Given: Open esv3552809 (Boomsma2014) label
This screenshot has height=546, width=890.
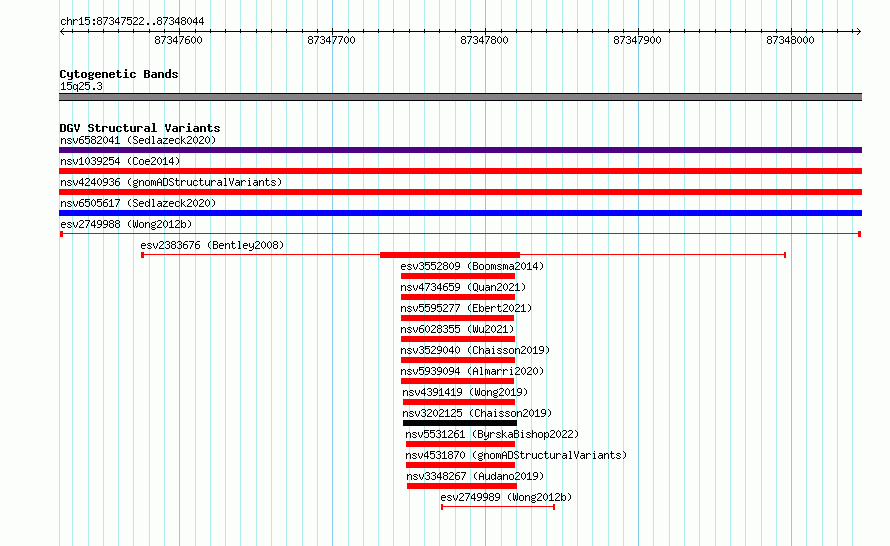Looking at the screenshot, I should pos(472,266).
